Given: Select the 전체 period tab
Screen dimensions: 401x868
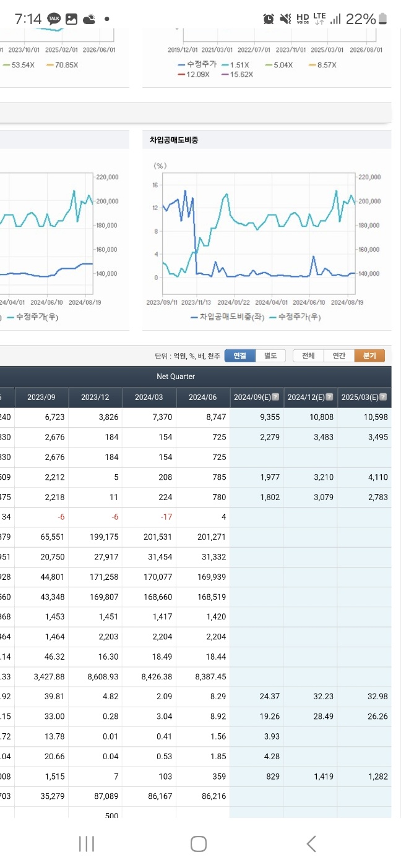Looking at the screenshot, I should click(x=308, y=355).
